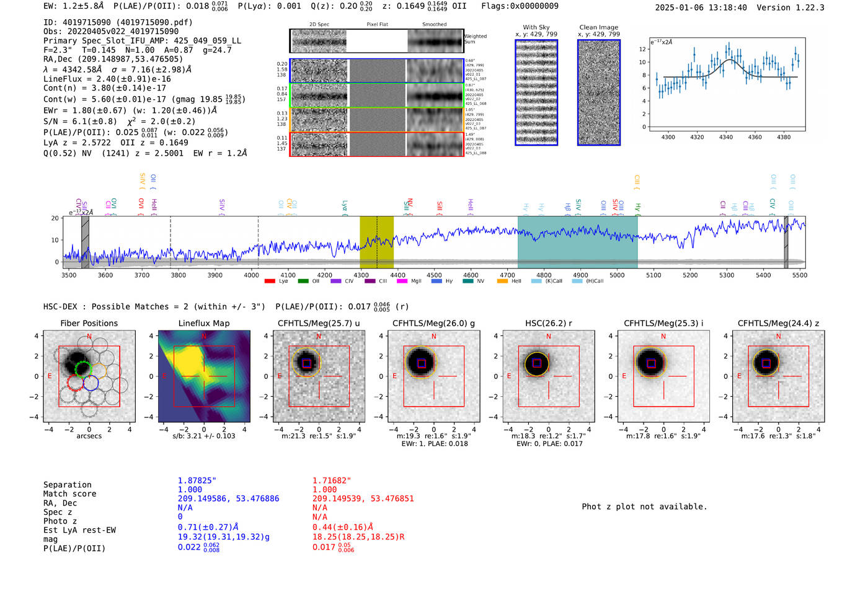This screenshot has height=591, width=868.
Task: Click the 2D Spec column header
Action: 319,24
